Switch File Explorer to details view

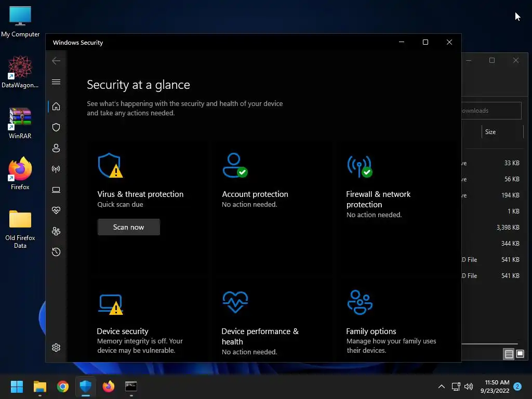[509, 354]
